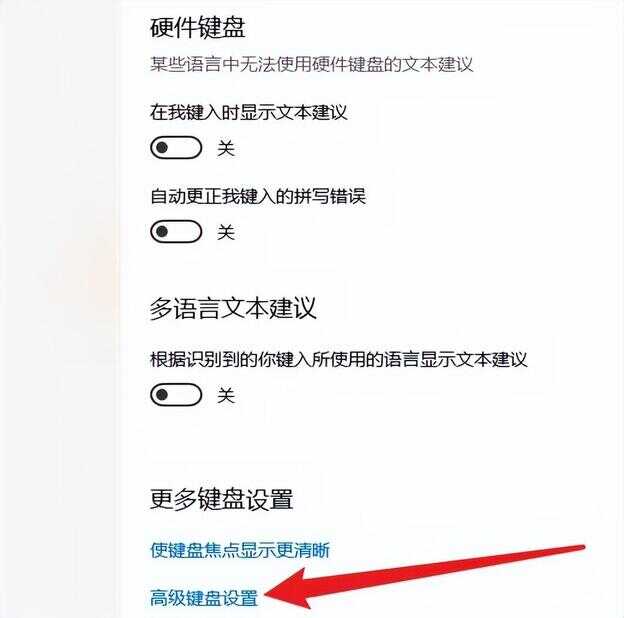
Task: Open 使键盘焦点显示更清晰 link
Action: click(x=240, y=550)
